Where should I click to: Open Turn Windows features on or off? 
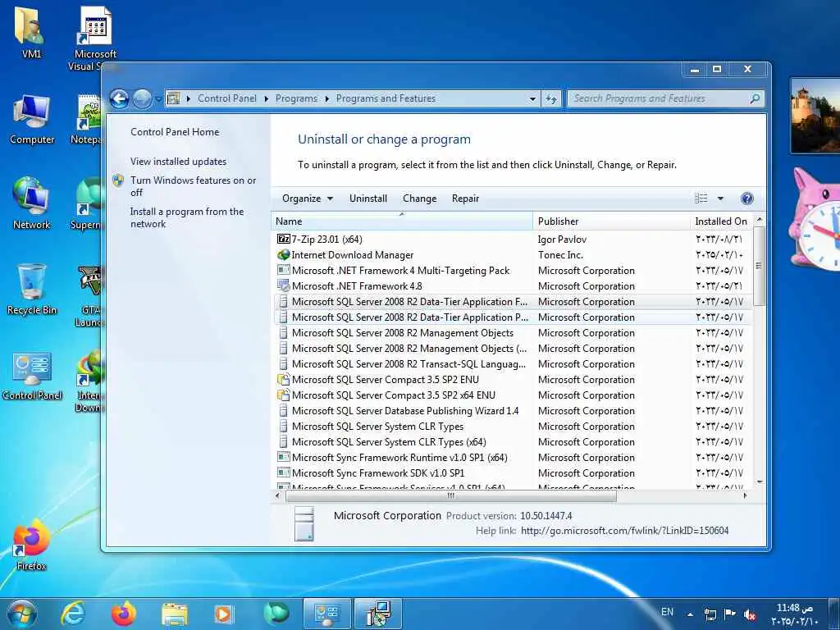pos(193,186)
